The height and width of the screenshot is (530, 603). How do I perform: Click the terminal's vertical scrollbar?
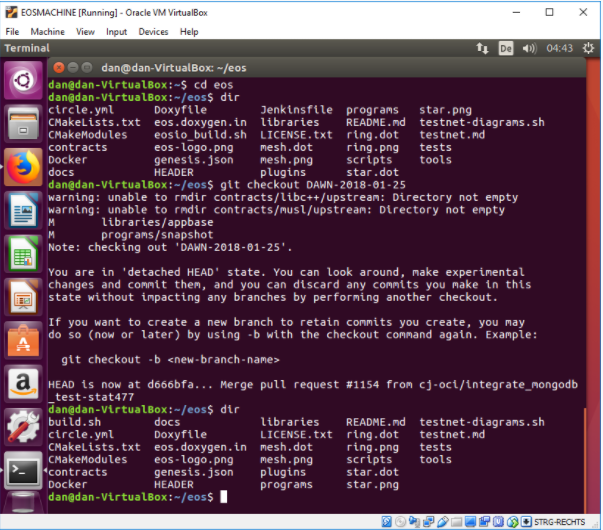(x=585, y=461)
